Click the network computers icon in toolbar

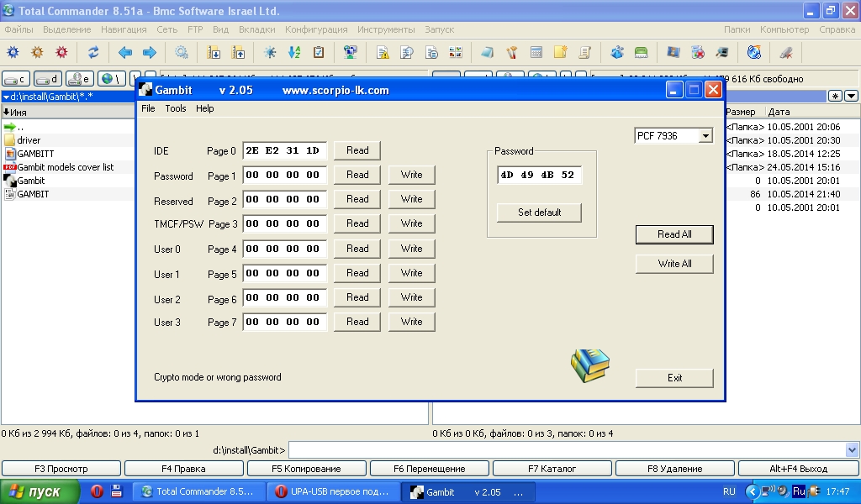tap(351, 53)
